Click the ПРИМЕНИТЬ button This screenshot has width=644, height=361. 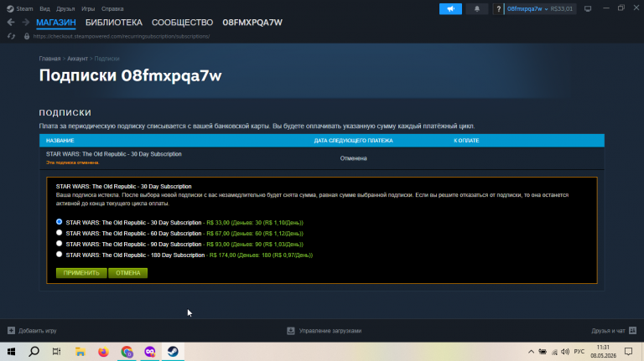(x=81, y=273)
